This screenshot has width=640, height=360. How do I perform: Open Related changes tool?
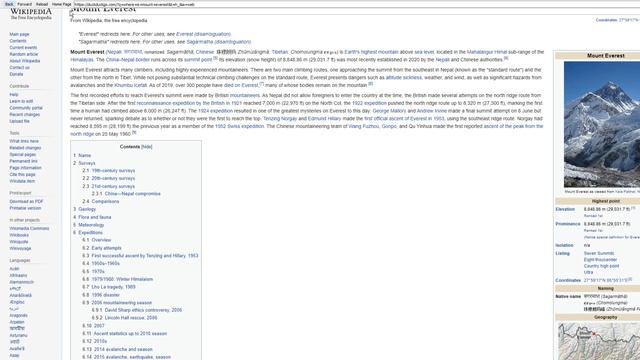25,148
